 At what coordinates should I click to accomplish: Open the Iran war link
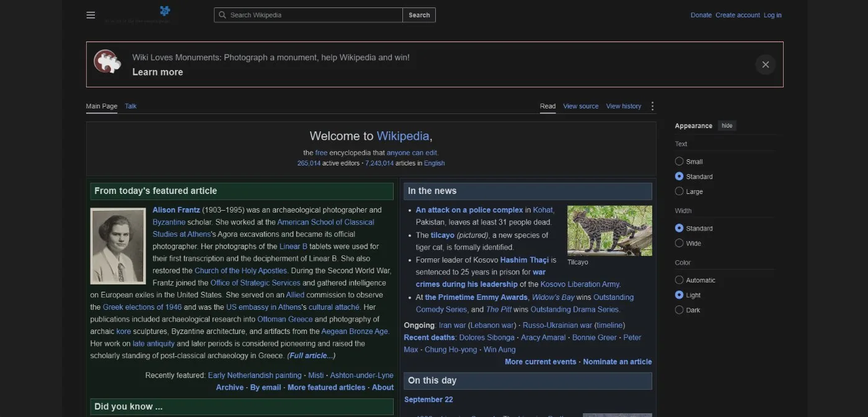tap(452, 325)
